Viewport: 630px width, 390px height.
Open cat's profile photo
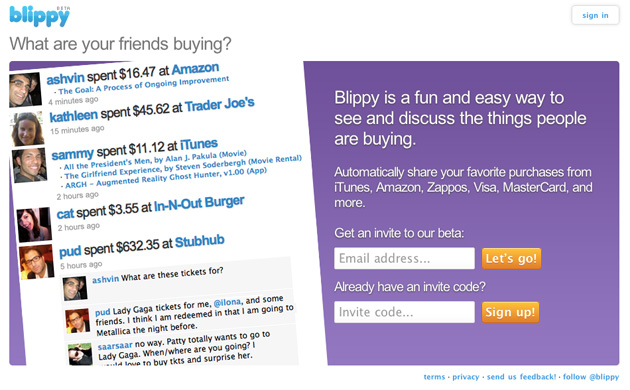pos(34,225)
